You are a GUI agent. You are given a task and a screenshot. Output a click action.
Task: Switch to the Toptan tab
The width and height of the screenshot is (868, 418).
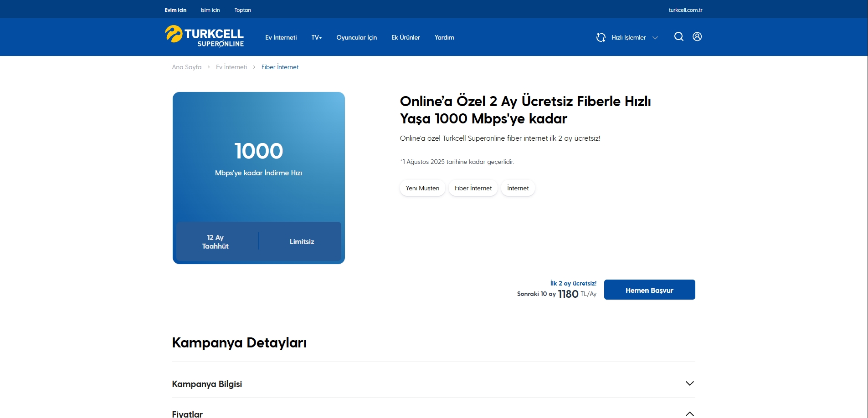[x=243, y=10]
